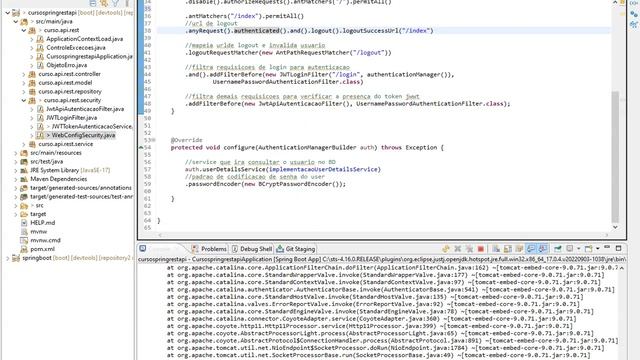
Task: Click the cursospringrestapi project icon
Action: 16,13
